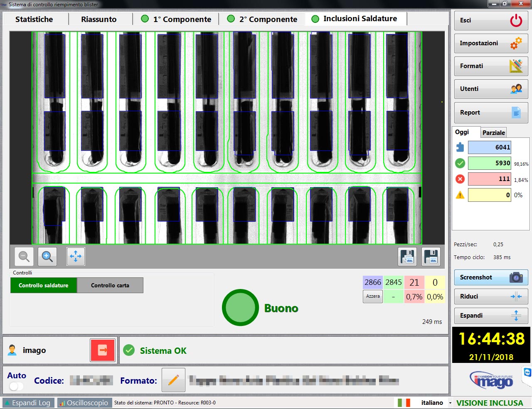Click the Tempo ciclo value 385 ms
The height and width of the screenshot is (409, 532).
tap(502, 257)
